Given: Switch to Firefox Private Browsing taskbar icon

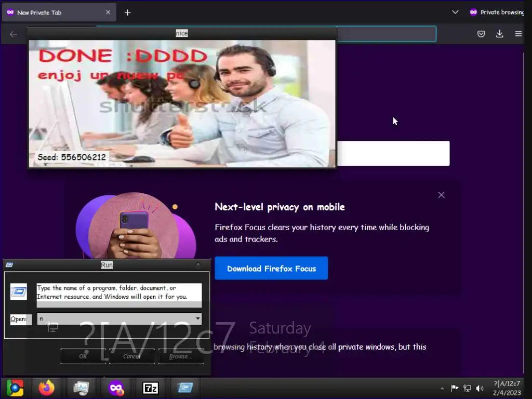Looking at the screenshot, I should point(116,388).
